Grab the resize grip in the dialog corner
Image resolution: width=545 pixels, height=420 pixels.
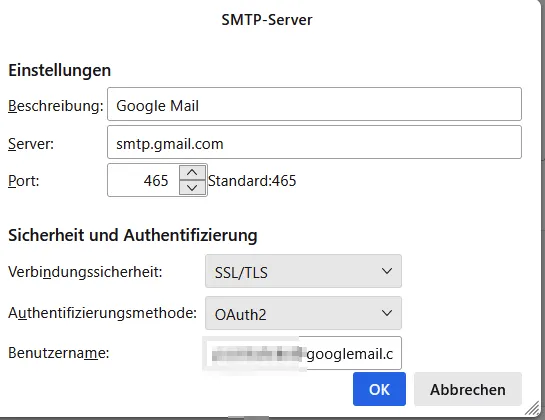[x=532, y=407]
